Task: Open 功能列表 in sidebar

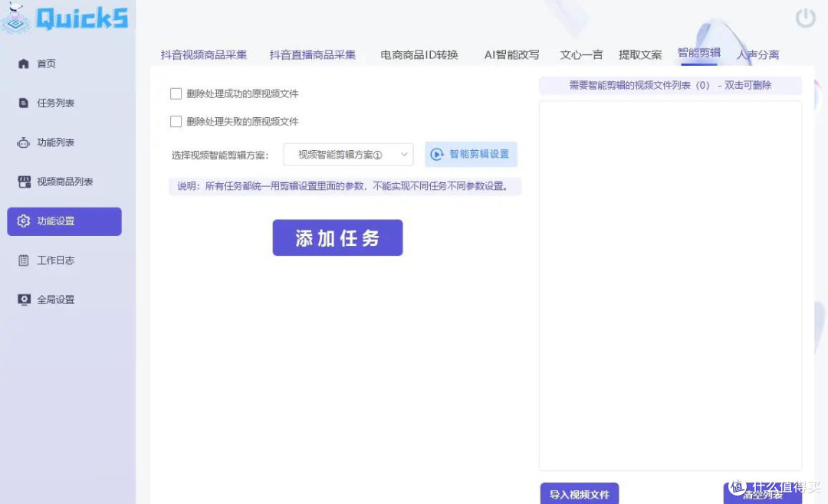Action: (x=64, y=142)
